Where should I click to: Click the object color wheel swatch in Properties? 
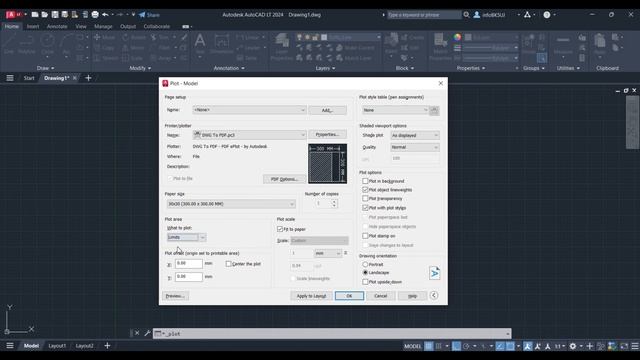[x=457, y=37]
